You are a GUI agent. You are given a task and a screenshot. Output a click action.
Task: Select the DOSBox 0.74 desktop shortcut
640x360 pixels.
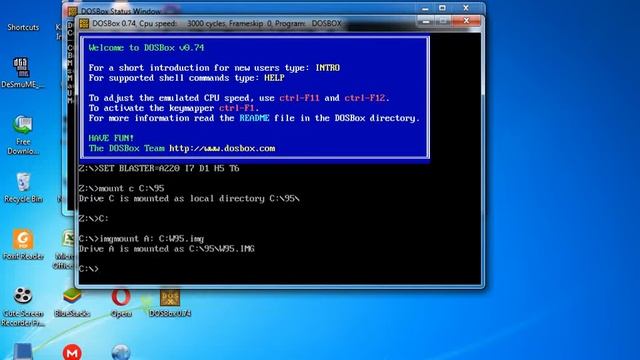(170, 302)
